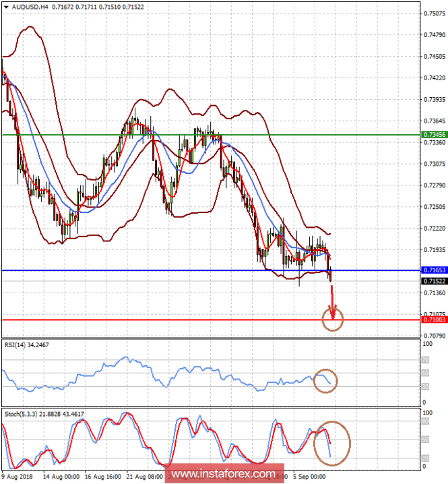Screen dimensions: 448x484
Task: Select the Stoch(5,3,3) indicator label
Action: (x=44, y=414)
